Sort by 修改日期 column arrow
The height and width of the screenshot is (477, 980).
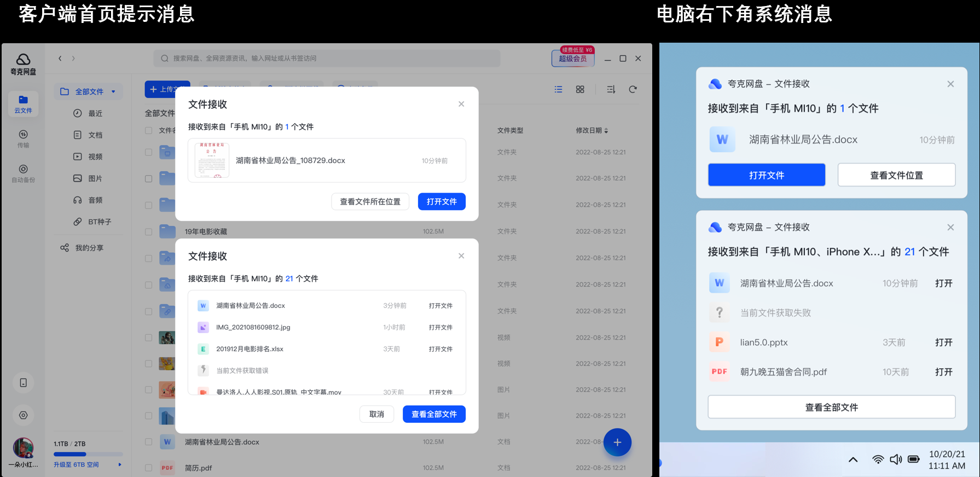[x=606, y=131]
